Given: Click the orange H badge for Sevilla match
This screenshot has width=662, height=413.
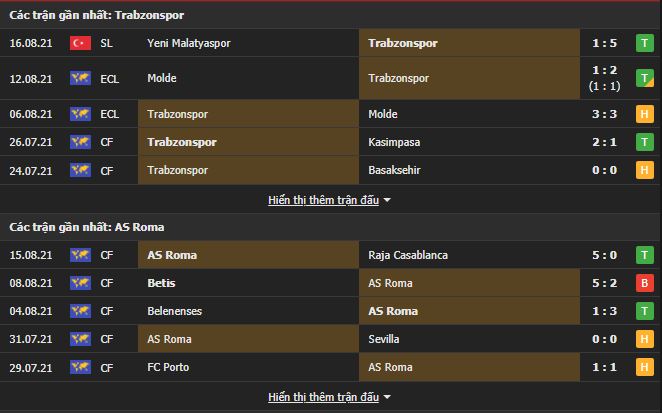Looking at the screenshot, I should point(645,340).
